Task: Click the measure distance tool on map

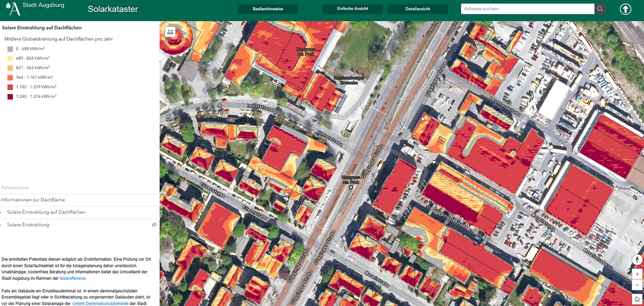Action: [x=170, y=32]
